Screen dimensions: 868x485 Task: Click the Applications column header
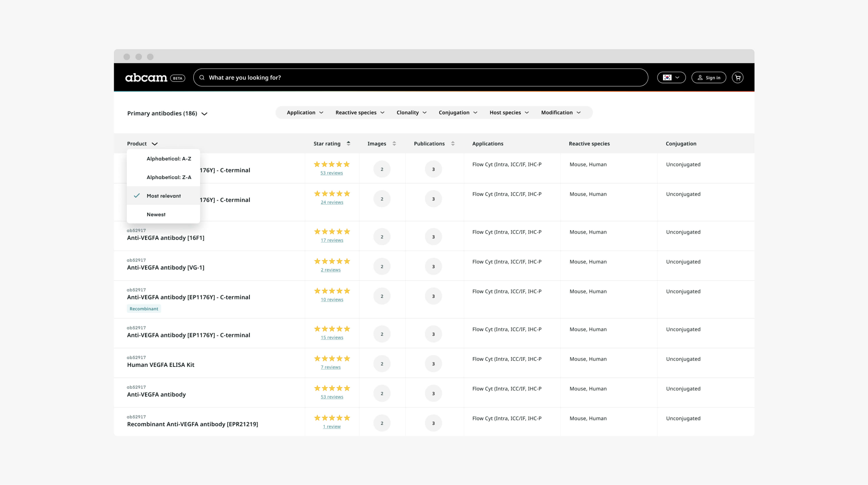pos(487,143)
